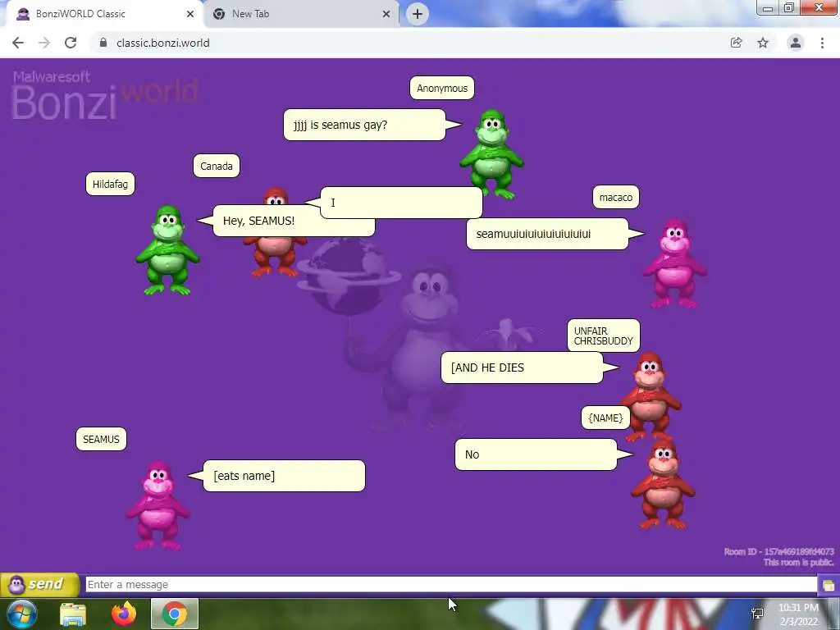Image resolution: width=840 pixels, height=630 pixels.
Task: Click the pink macaco Bonzi character
Action: click(x=675, y=263)
